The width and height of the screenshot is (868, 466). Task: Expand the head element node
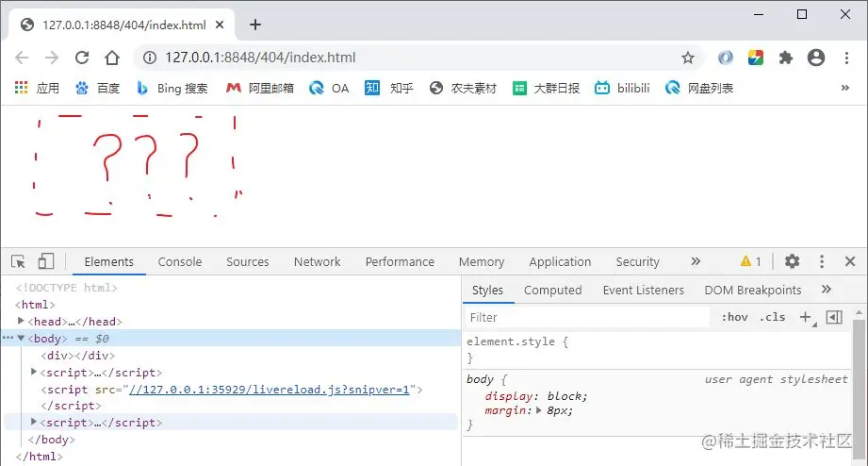21,321
